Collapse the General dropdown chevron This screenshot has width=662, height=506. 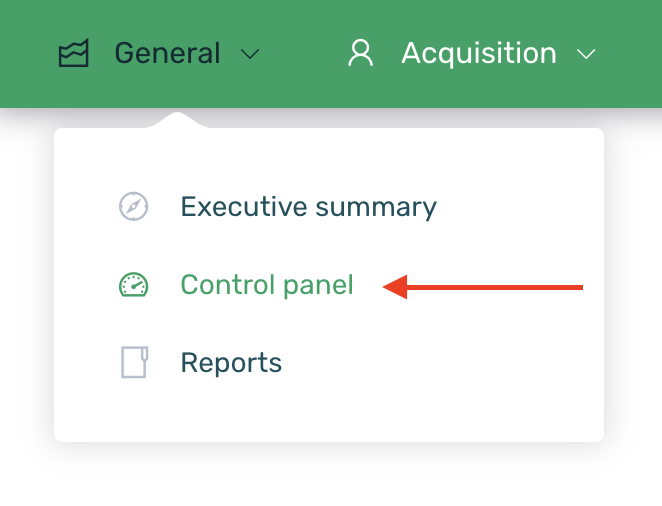251,54
